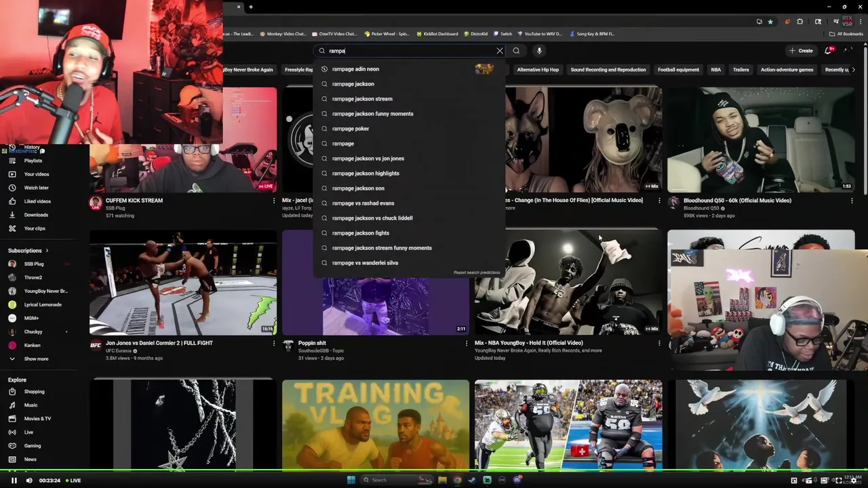Choose suggestion 'rampage poker'

click(410, 129)
